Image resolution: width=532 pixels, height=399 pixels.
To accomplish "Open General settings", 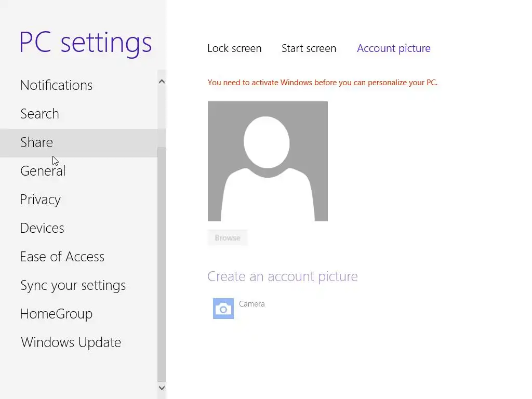I will click(x=43, y=171).
